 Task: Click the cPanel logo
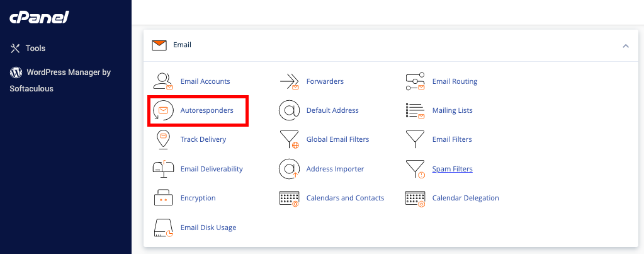38,18
